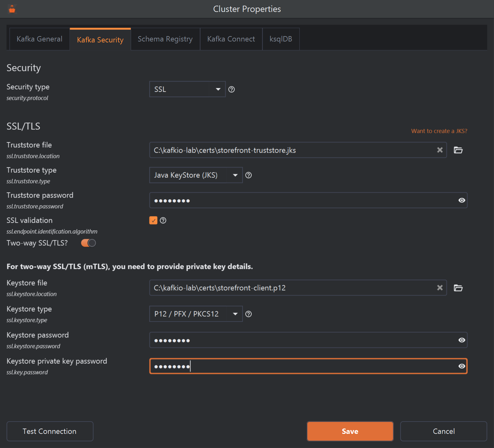Clear the Keystore file path

pyautogui.click(x=440, y=288)
